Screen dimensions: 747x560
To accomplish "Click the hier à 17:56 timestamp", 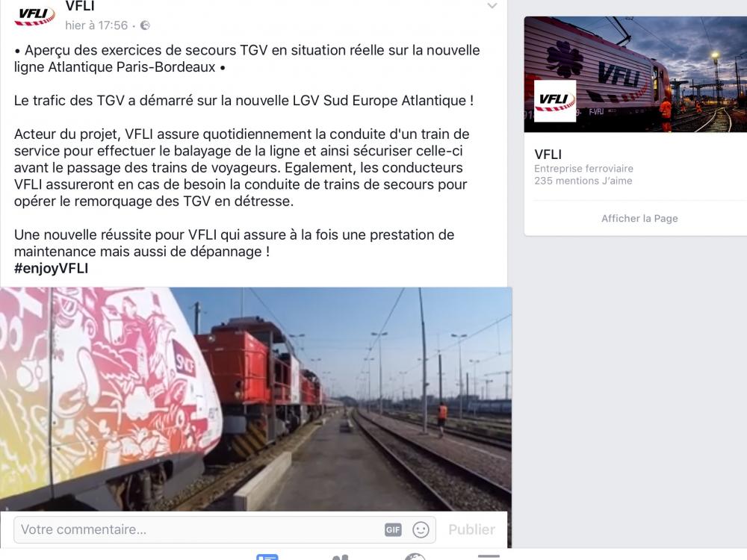I will tap(96, 25).
